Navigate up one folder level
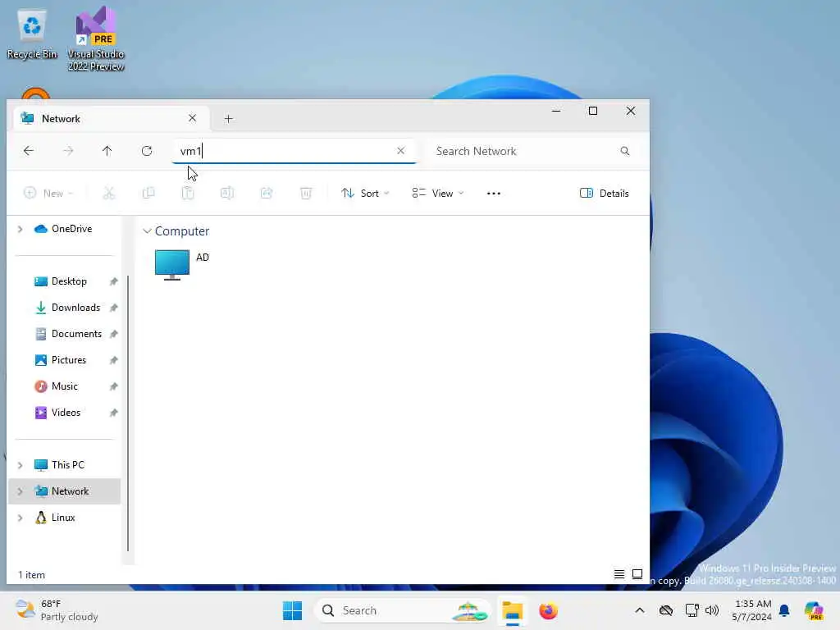Image resolution: width=840 pixels, height=630 pixels. pyautogui.click(x=107, y=151)
